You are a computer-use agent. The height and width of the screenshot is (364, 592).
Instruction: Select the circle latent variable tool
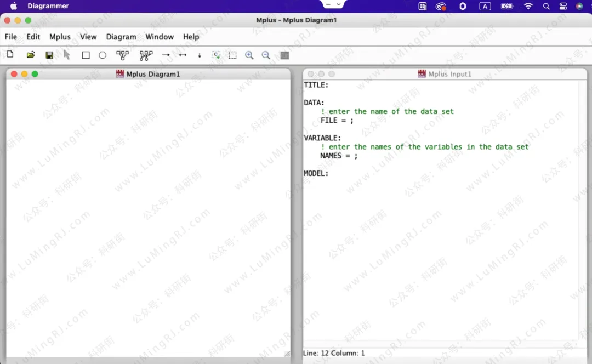click(x=103, y=55)
